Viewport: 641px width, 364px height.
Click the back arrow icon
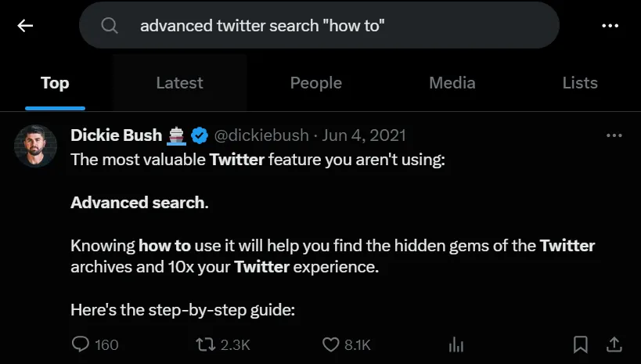coord(26,26)
